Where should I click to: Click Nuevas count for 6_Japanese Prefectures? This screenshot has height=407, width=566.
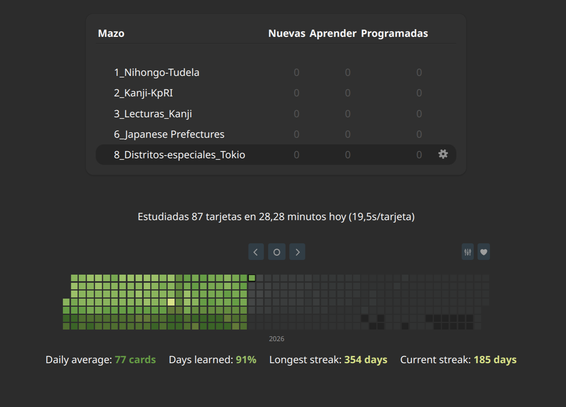[x=296, y=134]
